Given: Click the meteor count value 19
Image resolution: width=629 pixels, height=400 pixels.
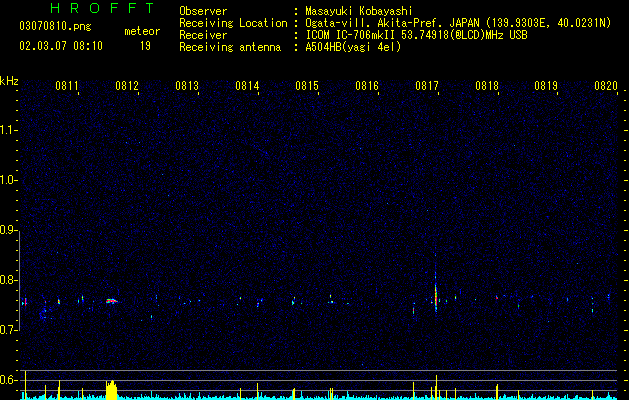Looking at the screenshot, I should 145,46.
